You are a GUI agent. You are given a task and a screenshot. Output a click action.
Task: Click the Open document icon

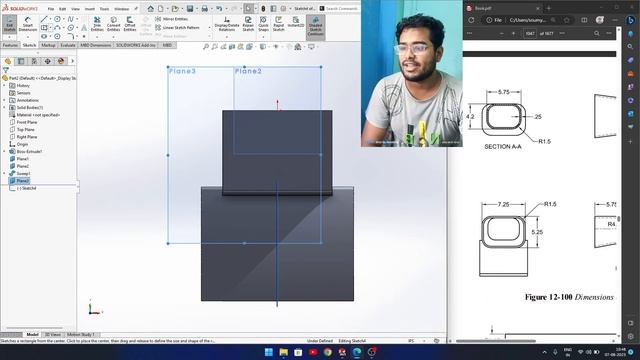(x=175, y=9)
